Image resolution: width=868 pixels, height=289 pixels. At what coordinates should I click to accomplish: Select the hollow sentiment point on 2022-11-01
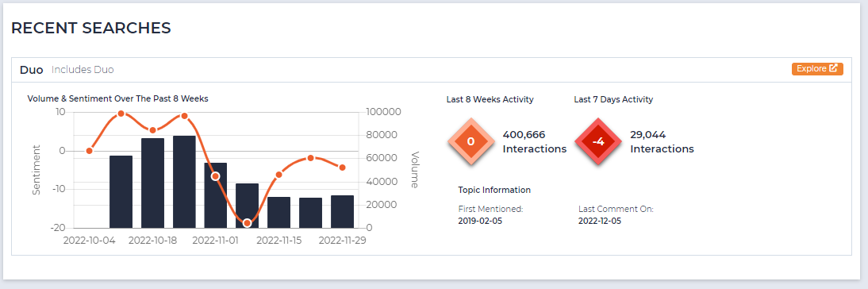pos(216,176)
